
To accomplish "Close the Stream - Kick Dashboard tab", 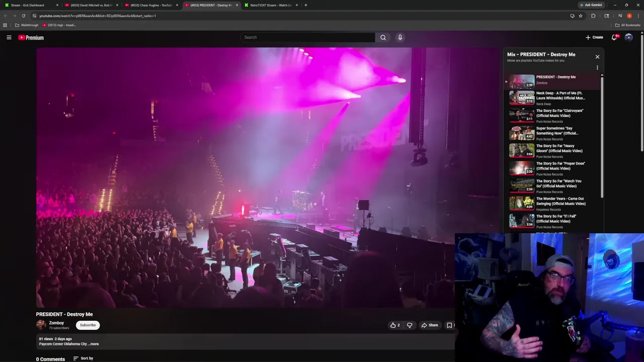I will [x=57, y=5].
